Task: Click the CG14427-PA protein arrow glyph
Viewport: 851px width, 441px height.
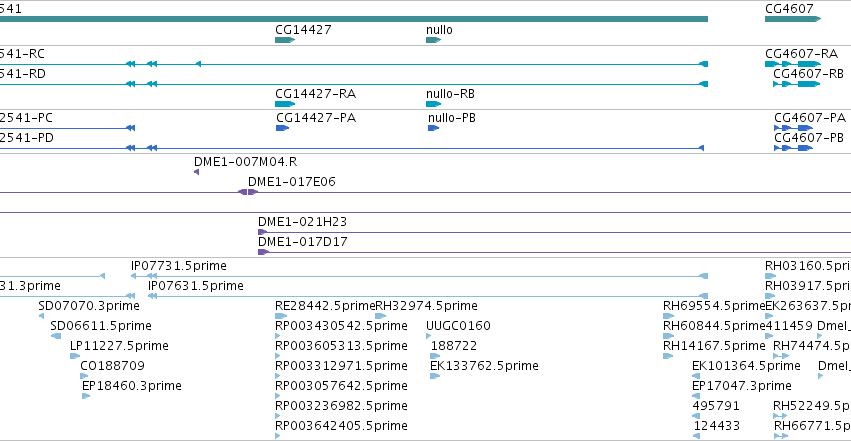Action: 283,128
